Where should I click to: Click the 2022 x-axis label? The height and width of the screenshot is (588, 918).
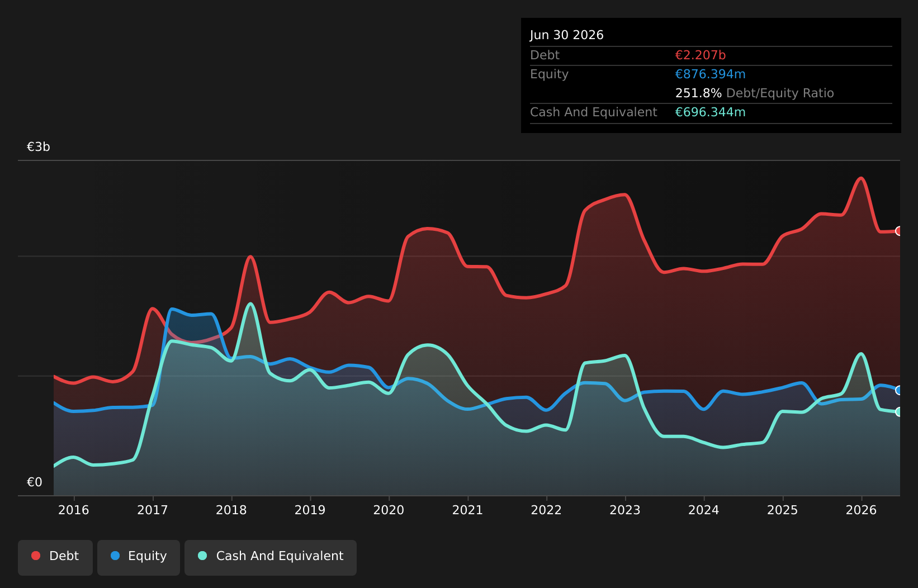(546, 510)
